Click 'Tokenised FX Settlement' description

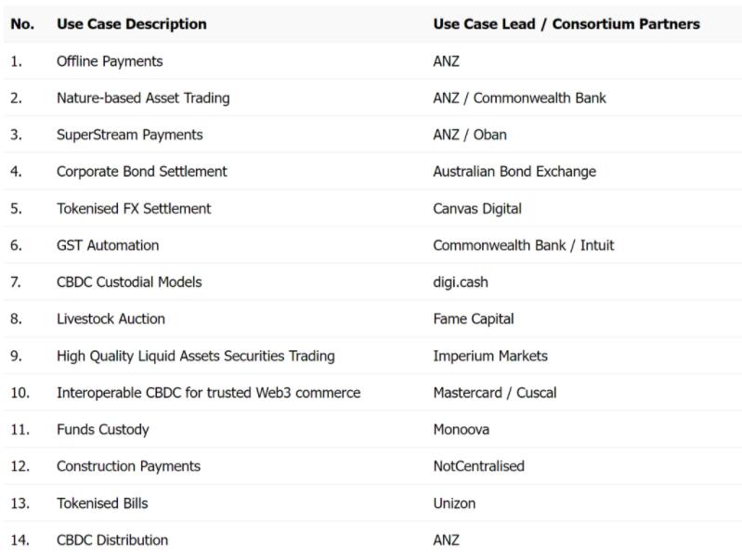[134, 209]
